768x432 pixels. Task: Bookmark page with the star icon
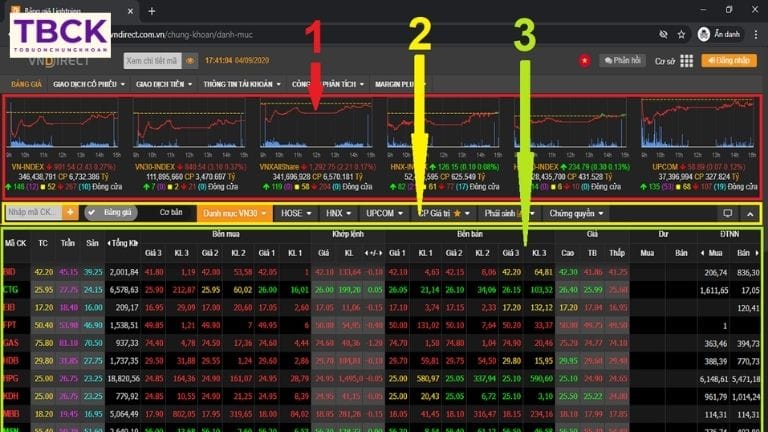681,33
